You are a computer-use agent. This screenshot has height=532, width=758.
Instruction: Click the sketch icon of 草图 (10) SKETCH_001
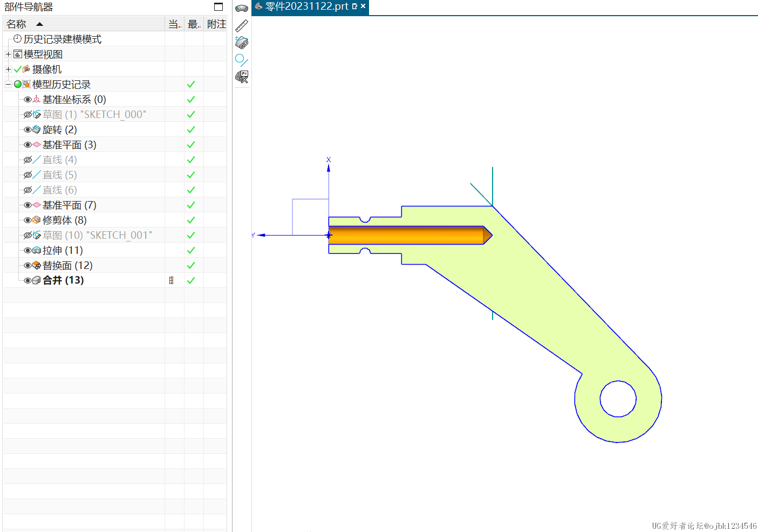coord(37,236)
